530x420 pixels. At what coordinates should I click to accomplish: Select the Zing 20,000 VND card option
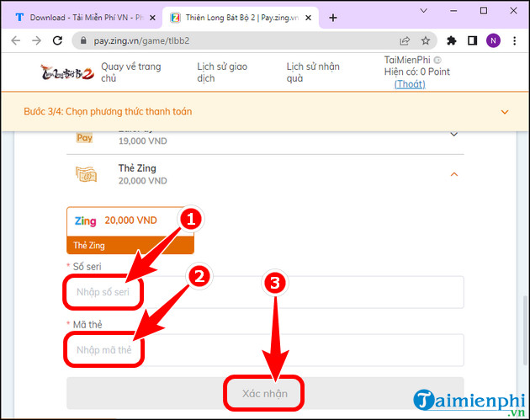point(130,231)
